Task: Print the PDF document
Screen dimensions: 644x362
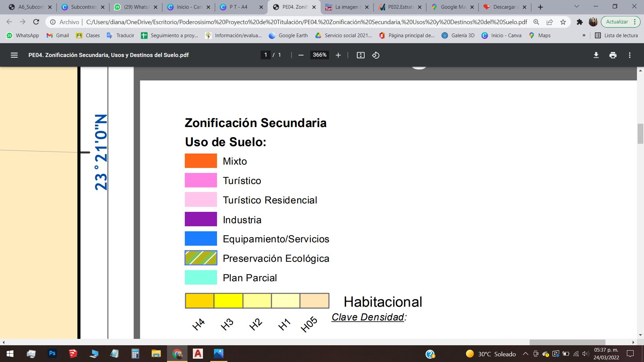Action: click(x=613, y=55)
